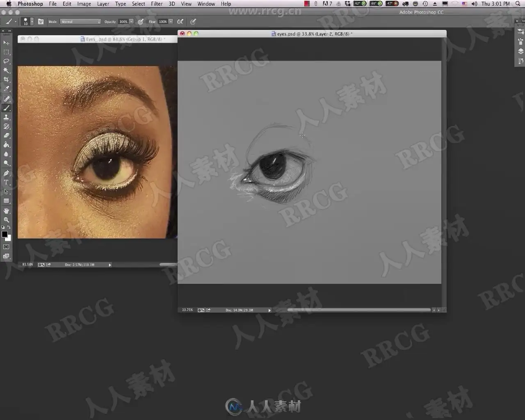Select the Move tool

coord(6,43)
